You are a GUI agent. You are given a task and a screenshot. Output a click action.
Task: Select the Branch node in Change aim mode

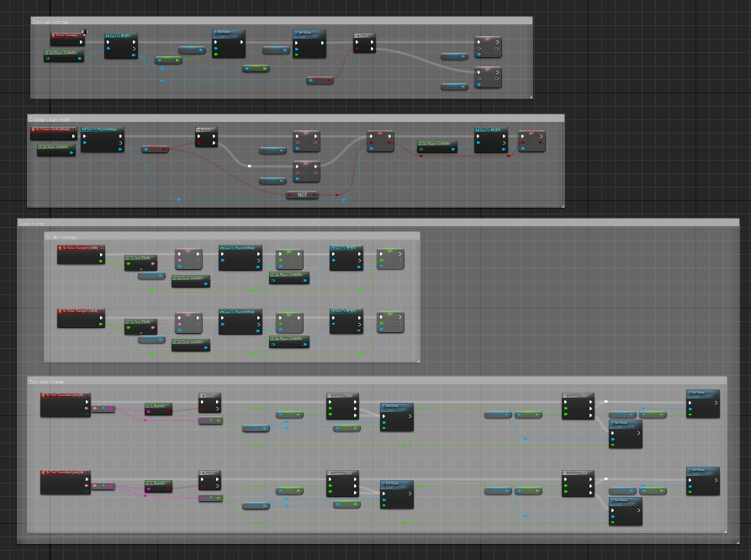(x=206, y=137)
